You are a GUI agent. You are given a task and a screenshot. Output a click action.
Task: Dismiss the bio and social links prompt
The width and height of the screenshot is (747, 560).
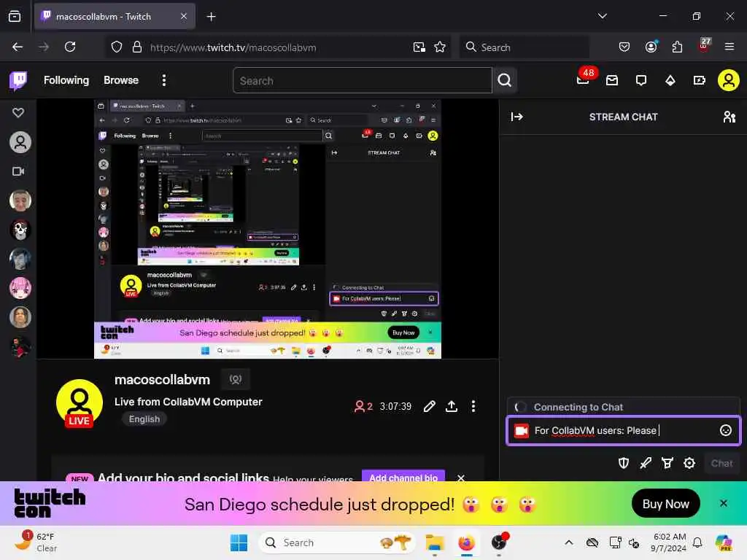tap(461, 478)
